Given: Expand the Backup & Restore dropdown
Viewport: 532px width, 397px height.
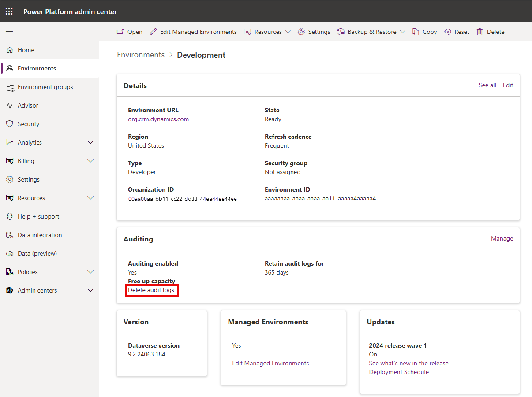Looking at the screenshot, I should (x=402, y=32).
